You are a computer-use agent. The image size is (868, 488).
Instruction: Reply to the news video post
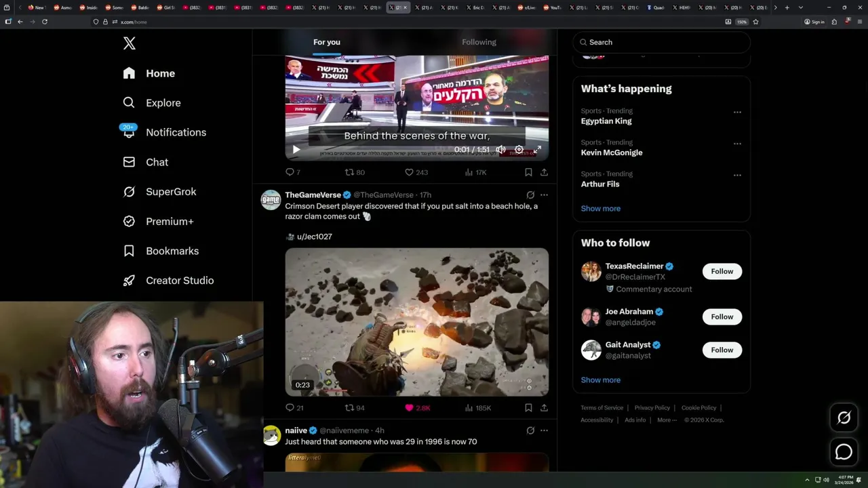(292, 172)
